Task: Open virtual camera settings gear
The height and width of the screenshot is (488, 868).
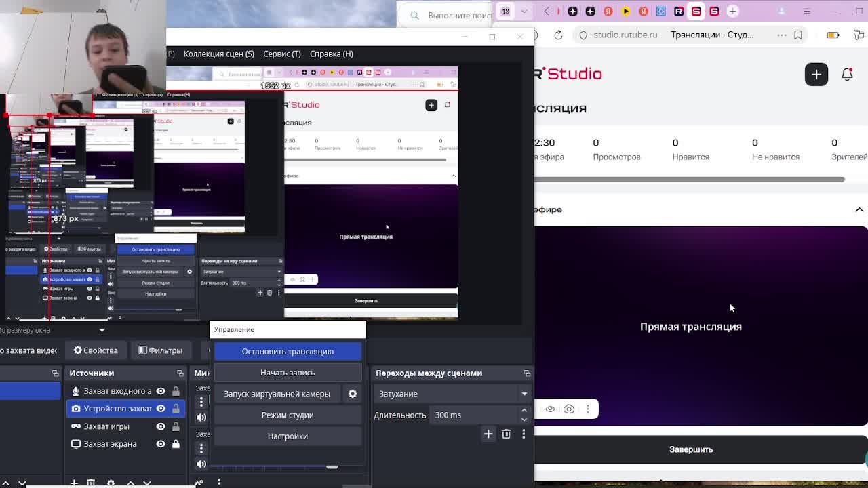Action: (x=353, y=394)
